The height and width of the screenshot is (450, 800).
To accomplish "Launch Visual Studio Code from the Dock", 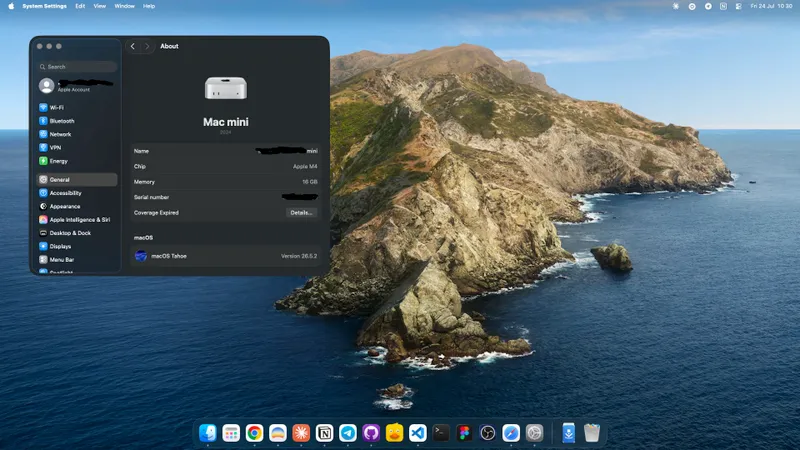I will [x=418, y=433].
